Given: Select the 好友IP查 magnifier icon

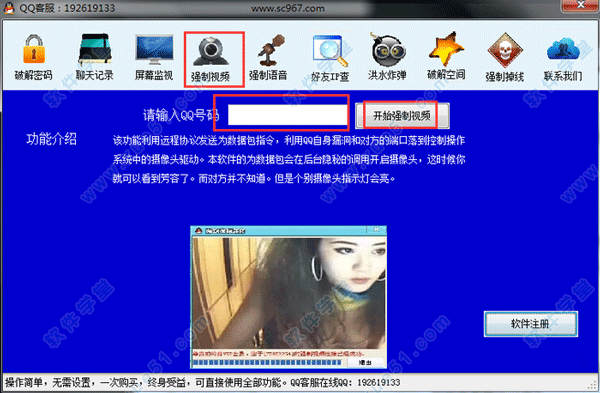Looking at the screenshot, I should pyautogui.click(x=330, y=51).
